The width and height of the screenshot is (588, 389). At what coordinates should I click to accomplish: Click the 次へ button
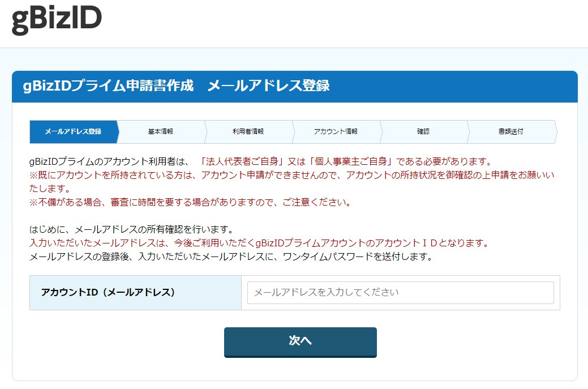click(300, 342)
